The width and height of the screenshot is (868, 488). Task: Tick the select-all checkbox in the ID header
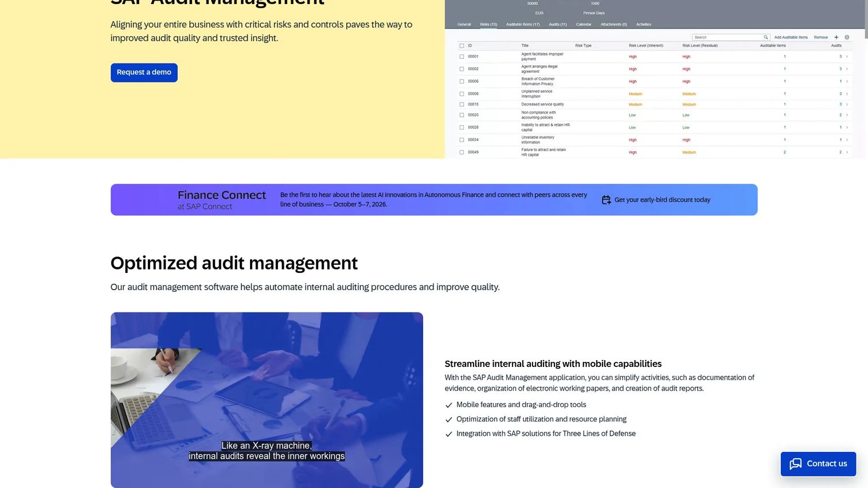[x=462, y=45]
